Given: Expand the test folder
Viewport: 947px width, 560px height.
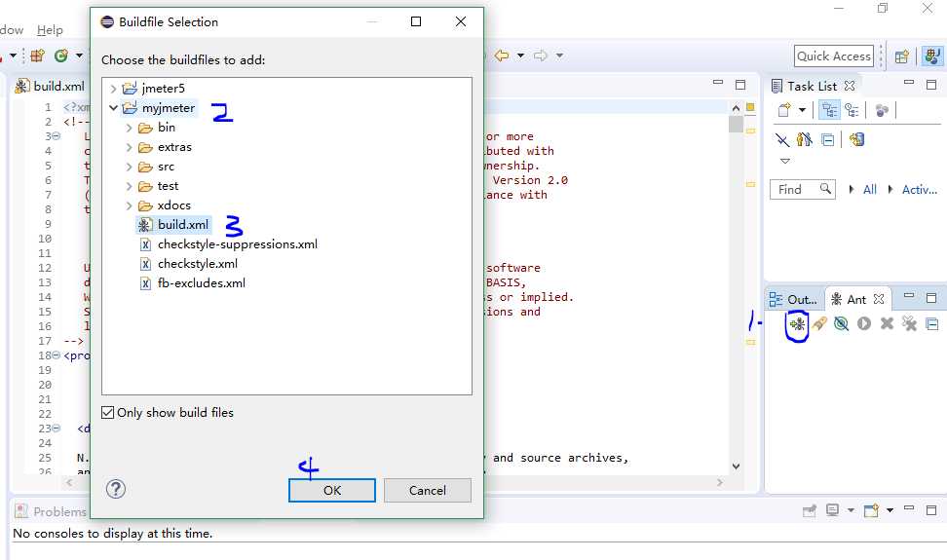Looking at the screenshot, I should (x=129, y=186).
